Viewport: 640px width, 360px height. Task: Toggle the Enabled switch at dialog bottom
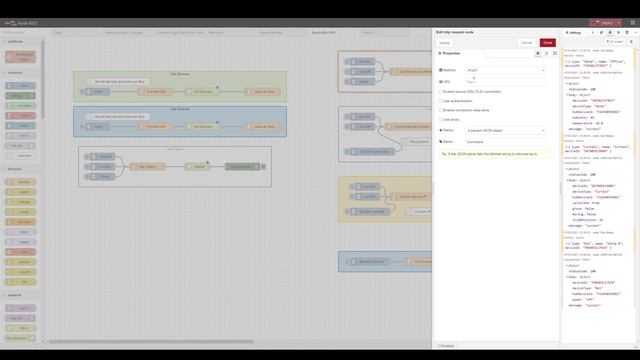[x=446, y=346]
